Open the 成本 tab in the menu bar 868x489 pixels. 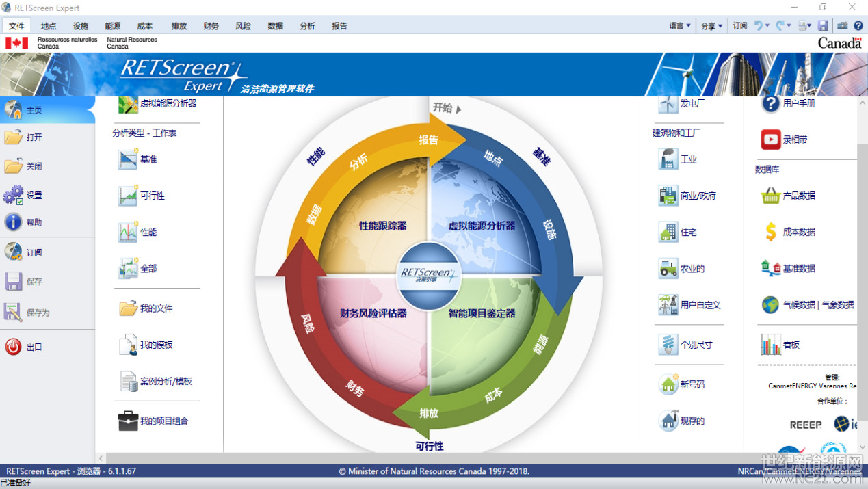click(145, 26)
